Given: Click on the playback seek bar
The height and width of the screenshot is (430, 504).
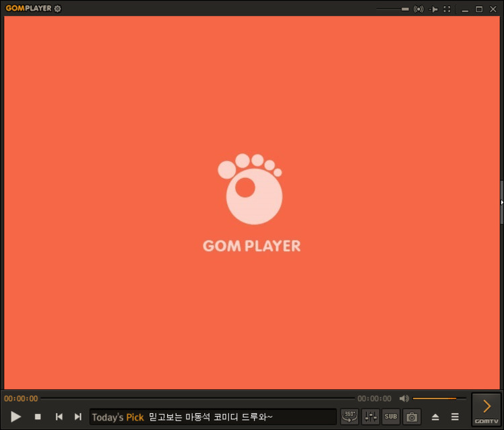Looking at the screenshot, I should (198, 398).
